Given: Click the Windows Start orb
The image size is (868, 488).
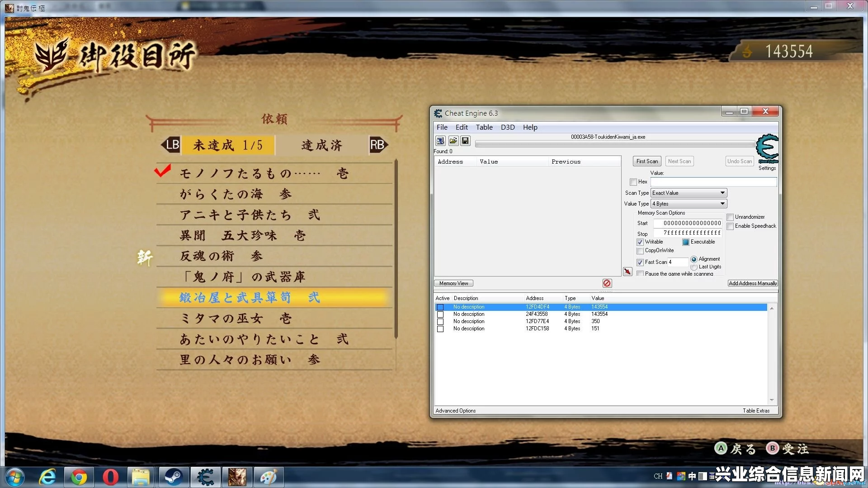Looking at the screenshot, I should [15, 477].
